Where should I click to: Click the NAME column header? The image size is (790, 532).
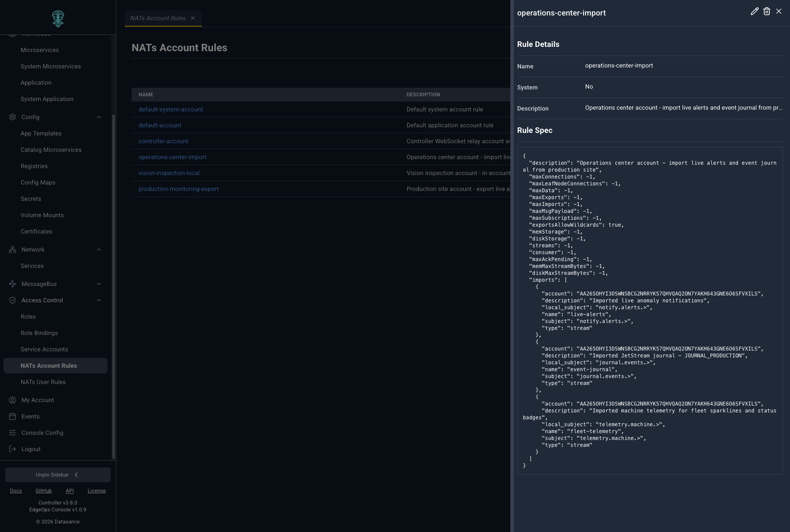[146, 95]
